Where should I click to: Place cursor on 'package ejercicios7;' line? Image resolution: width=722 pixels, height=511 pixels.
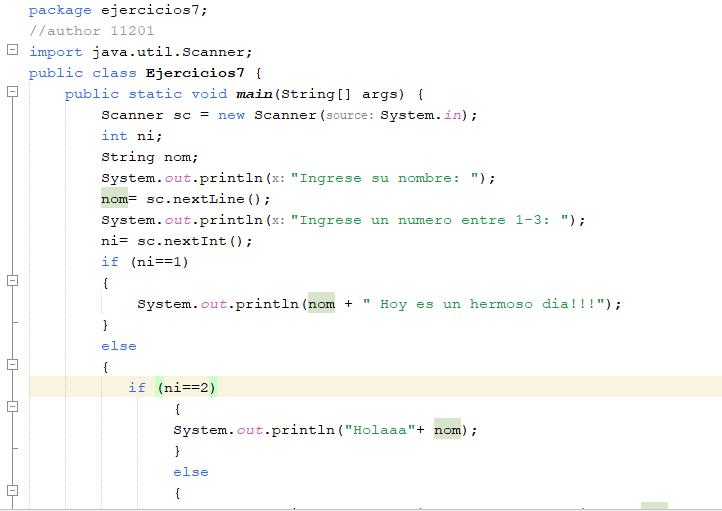click(118, 10)
